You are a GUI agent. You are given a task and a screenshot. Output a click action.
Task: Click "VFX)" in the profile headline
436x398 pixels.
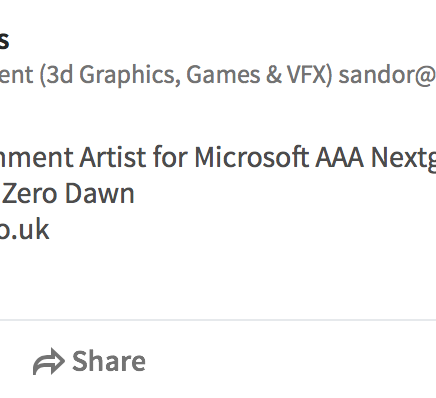[x=310, y=75]
